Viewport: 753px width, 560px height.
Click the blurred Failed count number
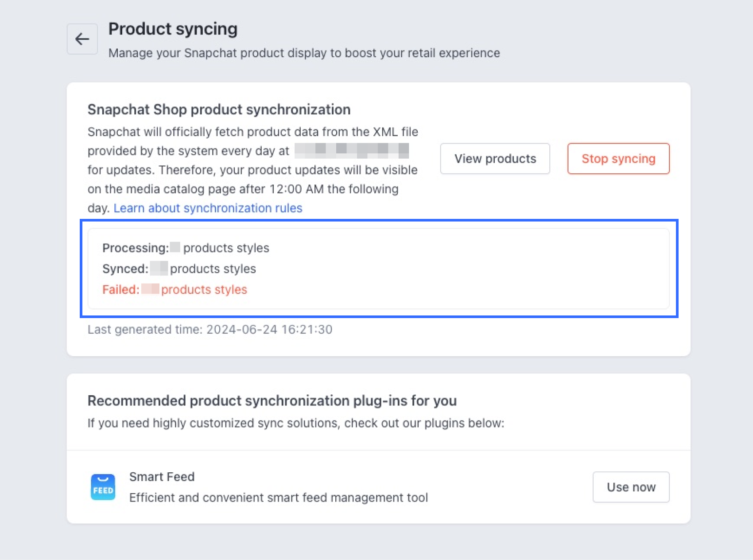[150, 289]
